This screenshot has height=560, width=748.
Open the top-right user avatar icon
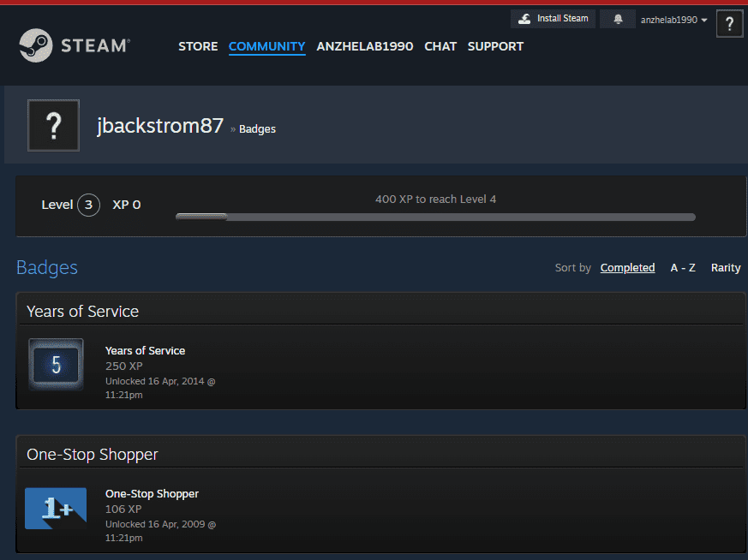(729, 23)
